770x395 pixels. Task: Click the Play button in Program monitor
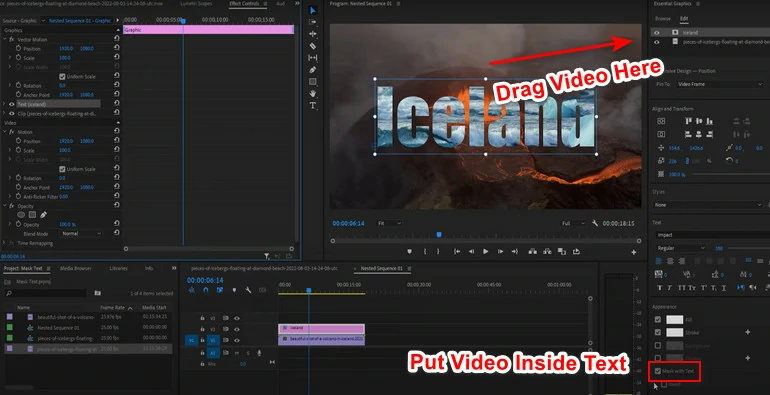[486, 252]
